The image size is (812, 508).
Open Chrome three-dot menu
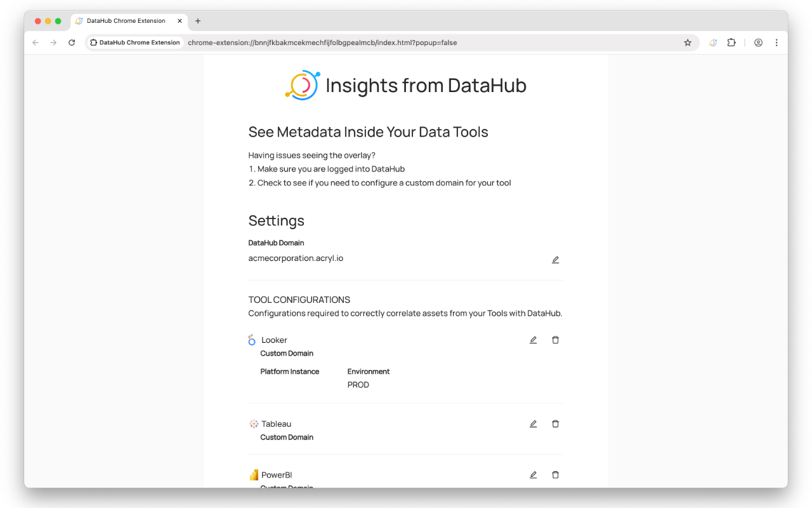(776, 43)
